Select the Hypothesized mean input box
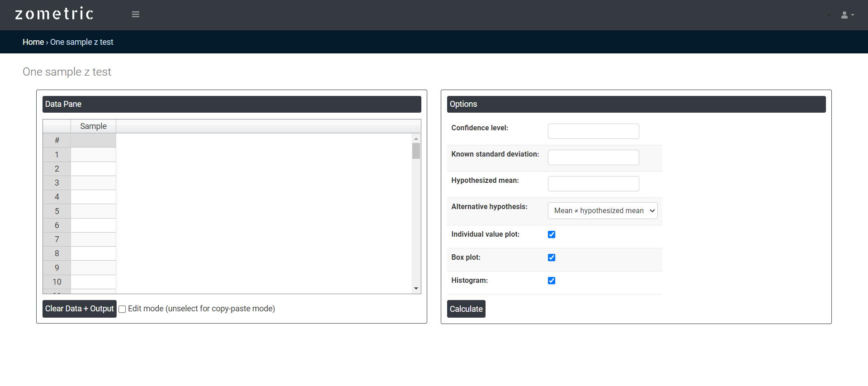 (x=593, y=184)
